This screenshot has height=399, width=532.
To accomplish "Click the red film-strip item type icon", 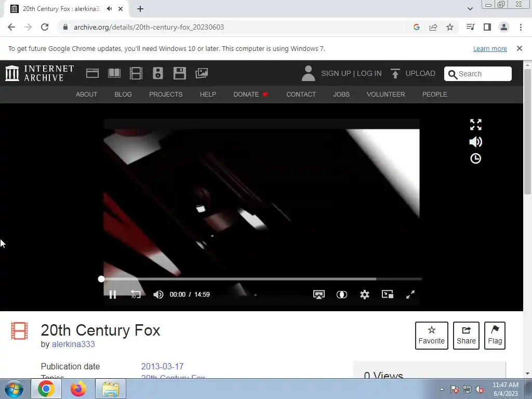I will point(19,331).
